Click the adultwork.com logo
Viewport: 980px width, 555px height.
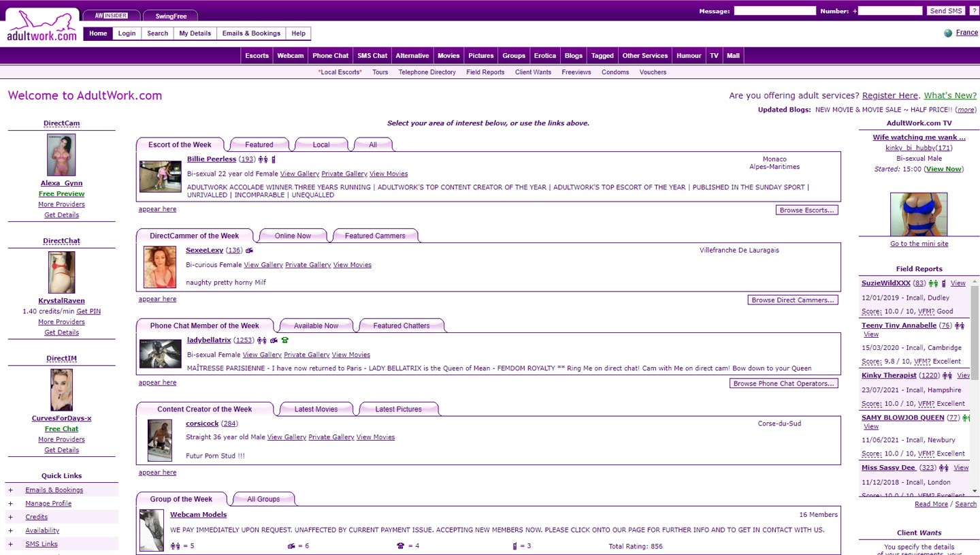(x=42, y=27)
